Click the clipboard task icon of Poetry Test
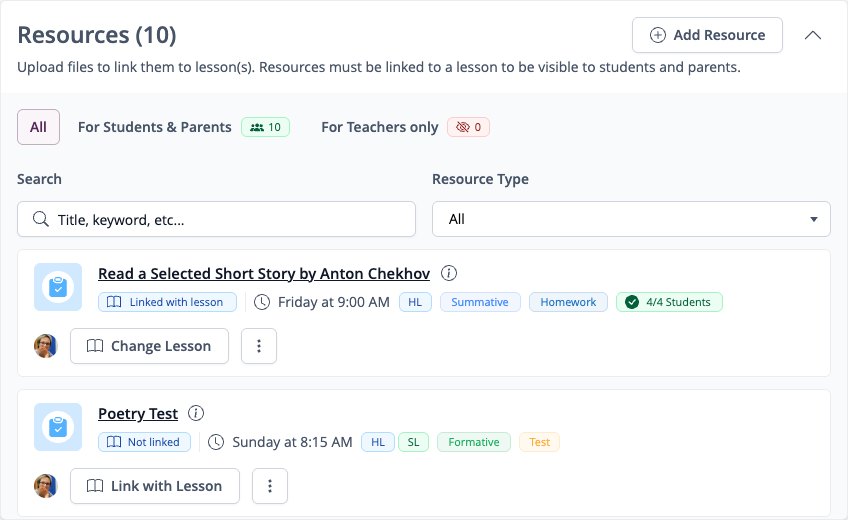This screenshot has width=848, height=520. (x=58, y=427)
